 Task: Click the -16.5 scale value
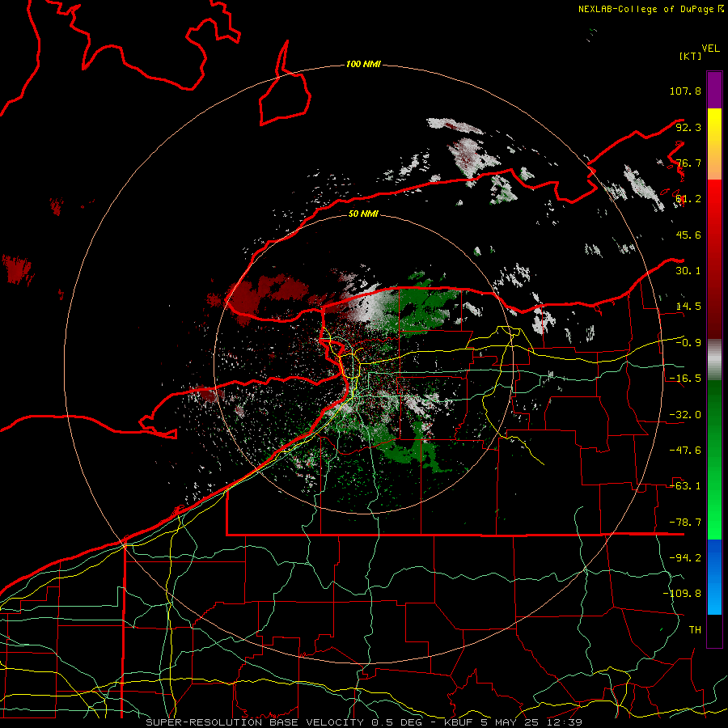pos(685,379)
